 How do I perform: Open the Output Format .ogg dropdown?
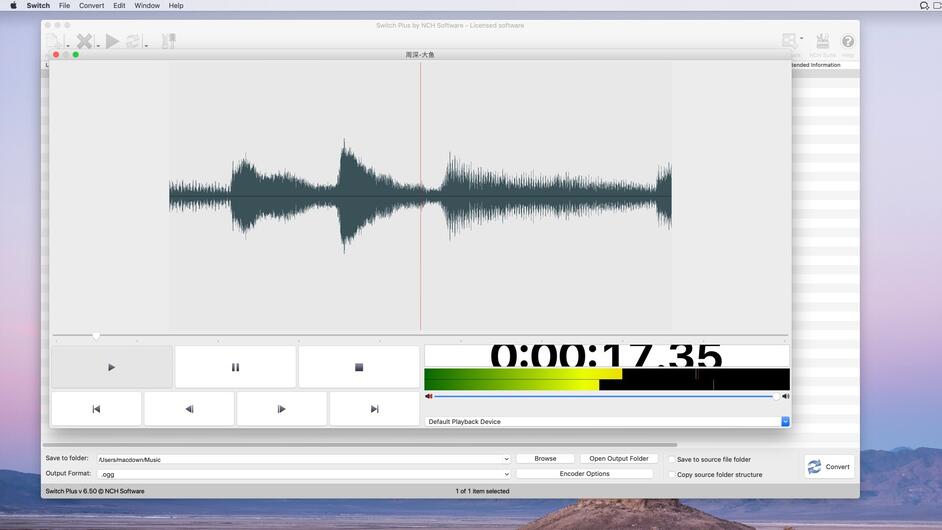[506, 474]
